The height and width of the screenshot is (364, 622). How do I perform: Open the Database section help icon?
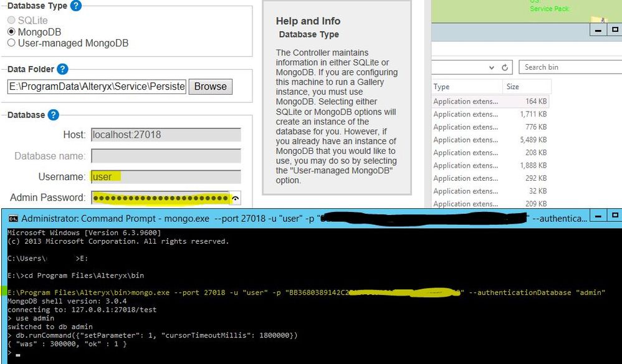point(53,115)
